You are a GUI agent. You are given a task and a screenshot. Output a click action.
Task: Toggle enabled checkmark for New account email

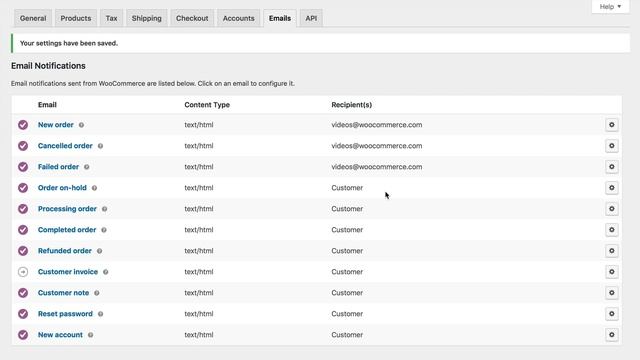coord(23,335)
